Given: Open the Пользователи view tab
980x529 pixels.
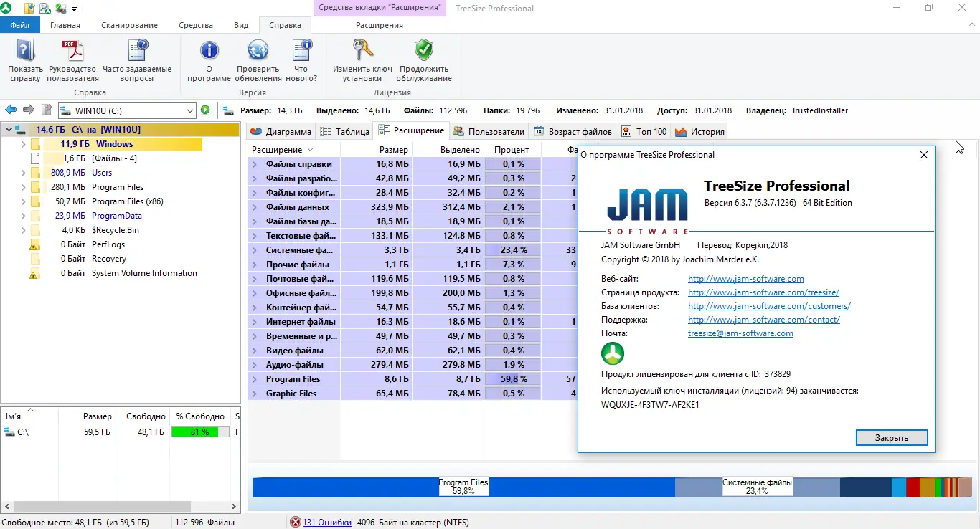Looking at the screenshot, I should (489, 131).
